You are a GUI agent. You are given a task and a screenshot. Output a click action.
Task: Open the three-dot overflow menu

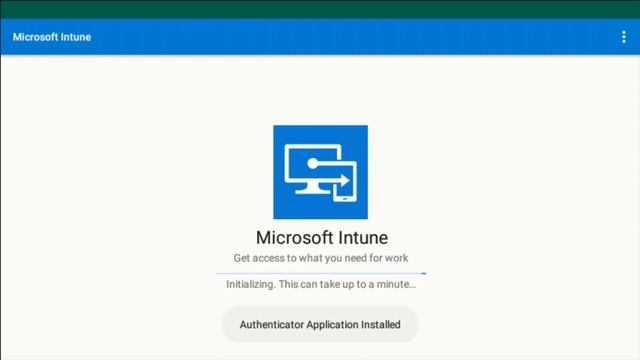coord(624,37)
